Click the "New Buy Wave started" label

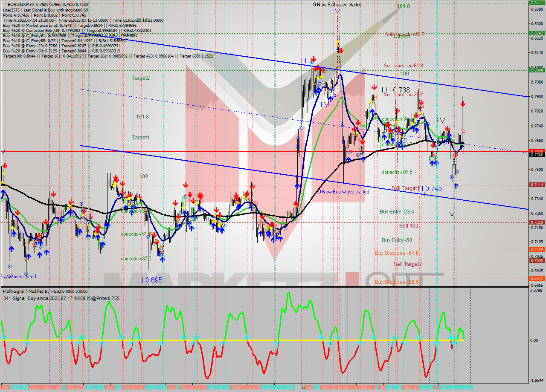343,192
